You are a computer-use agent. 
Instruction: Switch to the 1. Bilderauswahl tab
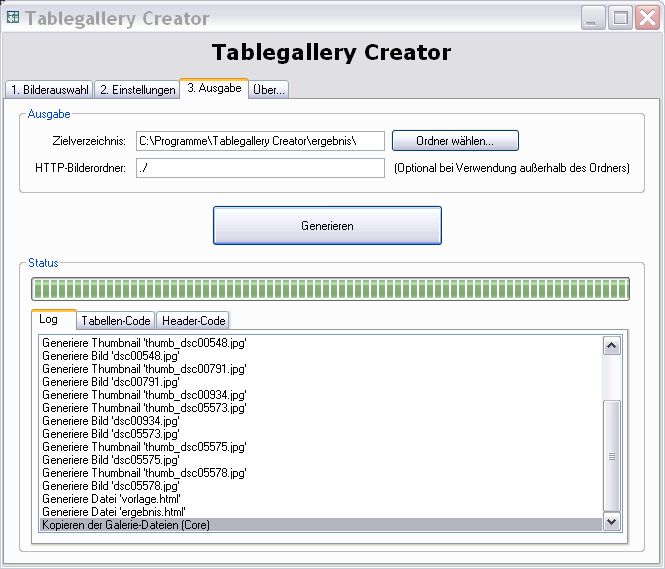tap(49, 89)
